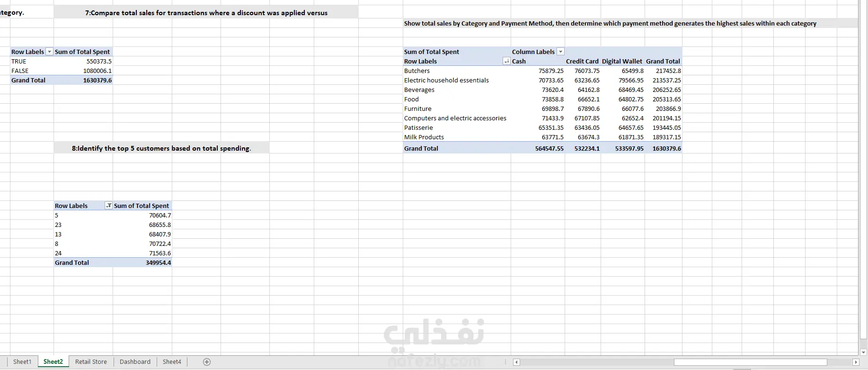The width and height of the screenshot is (868, 370).
Task: Select the Furniture category cell
Action: 457,108
